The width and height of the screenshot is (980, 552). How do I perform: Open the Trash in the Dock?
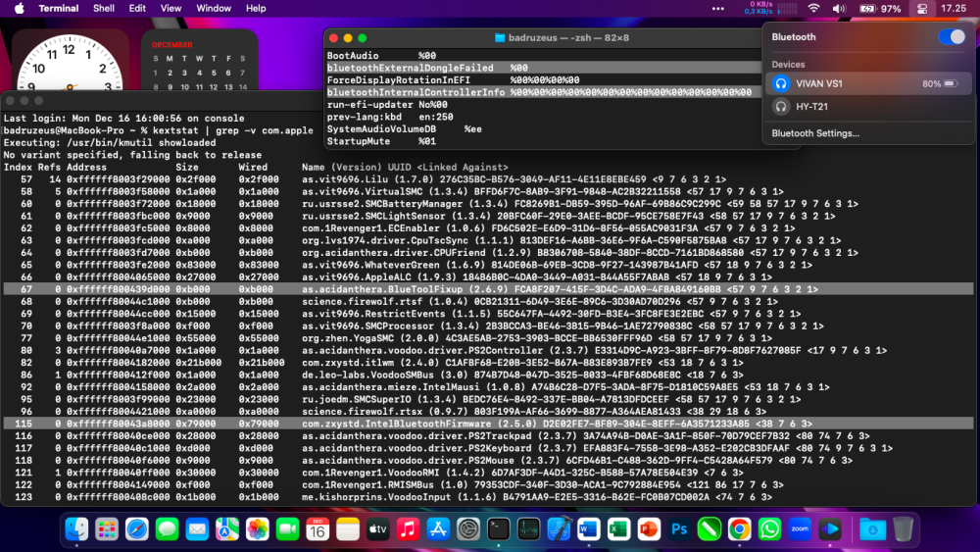click(904, 529)
